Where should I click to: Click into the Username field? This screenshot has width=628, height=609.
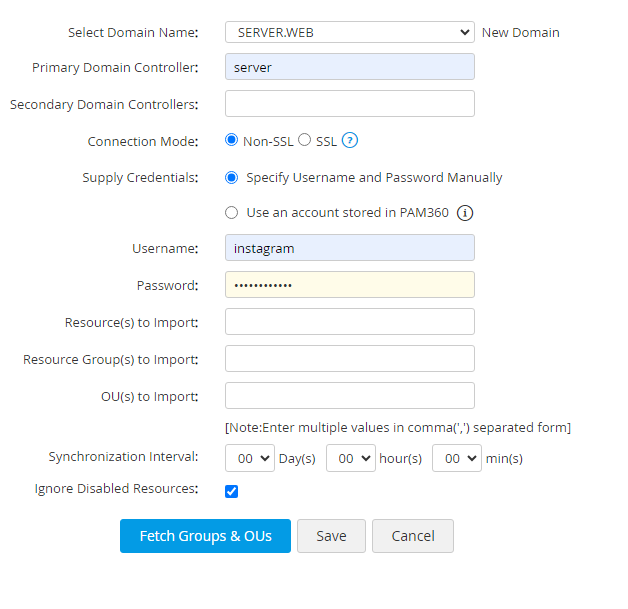point(349,248)
